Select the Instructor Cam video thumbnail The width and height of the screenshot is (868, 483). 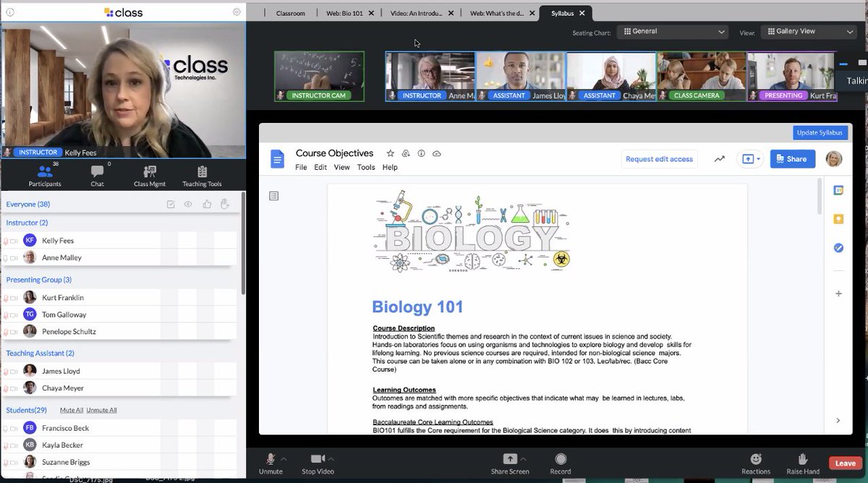(319, 76)
